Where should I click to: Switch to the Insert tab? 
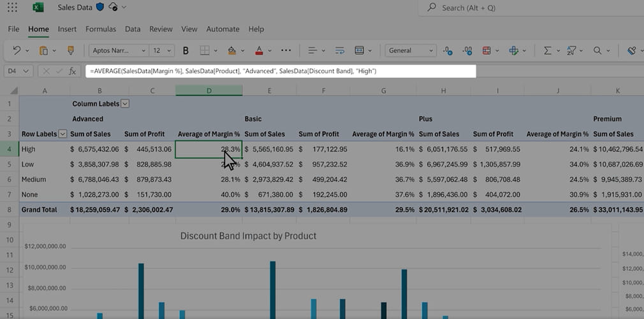point(67,29)
